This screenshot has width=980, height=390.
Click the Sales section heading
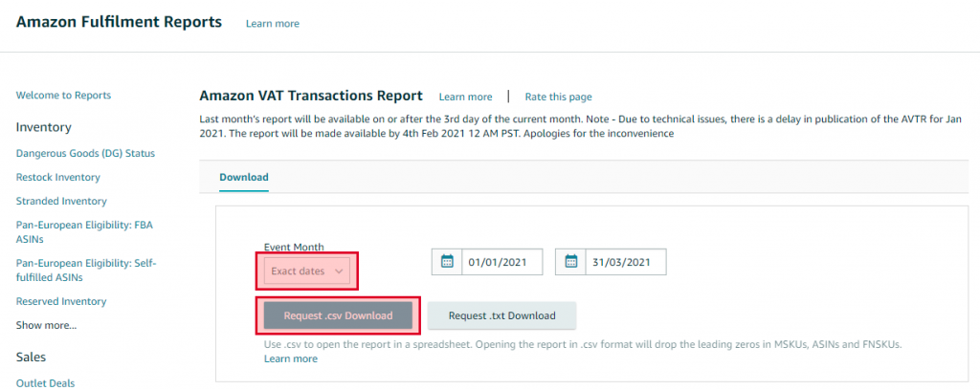tap(32, 357)
